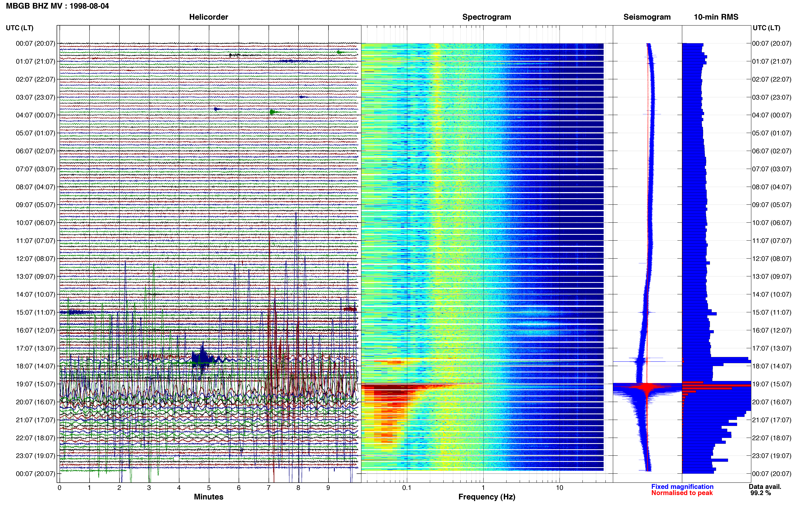Click left time label '06:07 (02:07)'
The width and height of the screenshot is (812, 508).
click(36, 151)
